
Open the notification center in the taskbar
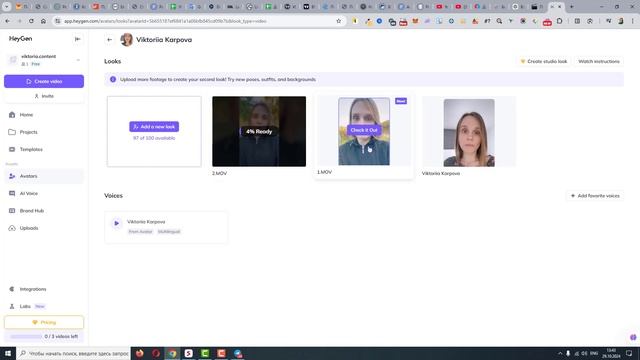click(x=629, y=353)
